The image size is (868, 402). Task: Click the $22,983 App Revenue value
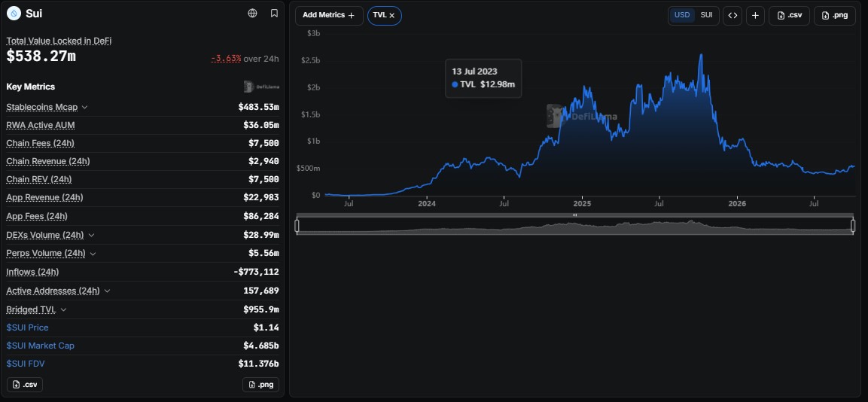260,198
